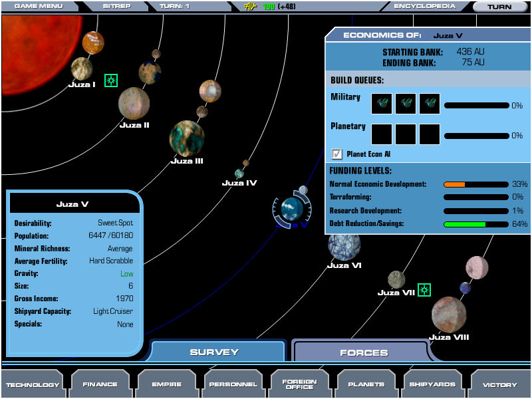Select the highlighted Juza V planet
This screenshot has width=532, height=399.
click(x=292, y=209)
